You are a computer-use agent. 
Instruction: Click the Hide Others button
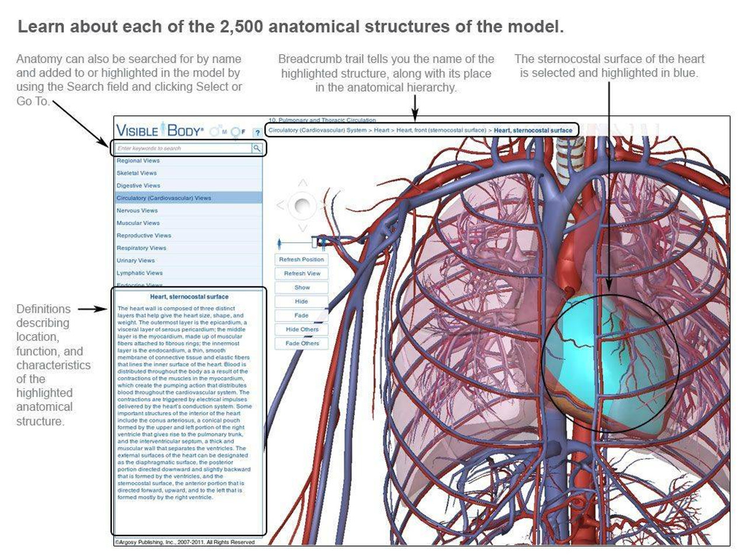click(x=301, y=330)
